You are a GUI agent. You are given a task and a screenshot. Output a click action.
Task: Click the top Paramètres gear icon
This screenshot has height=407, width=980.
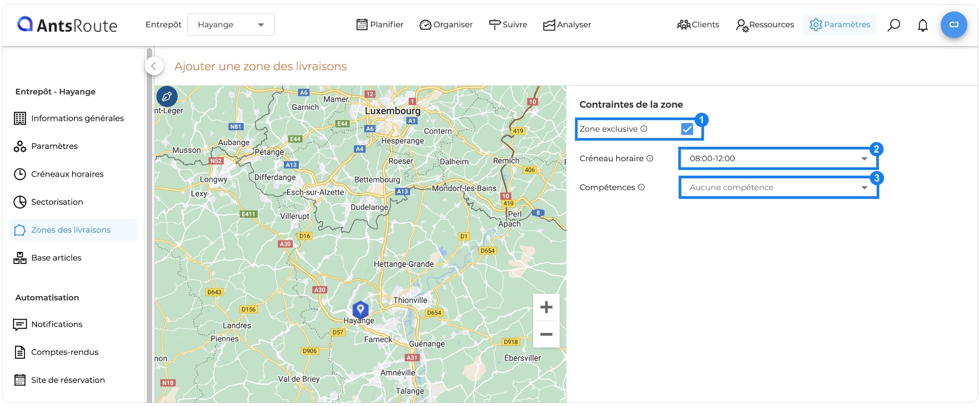click(x=815, y=25)
